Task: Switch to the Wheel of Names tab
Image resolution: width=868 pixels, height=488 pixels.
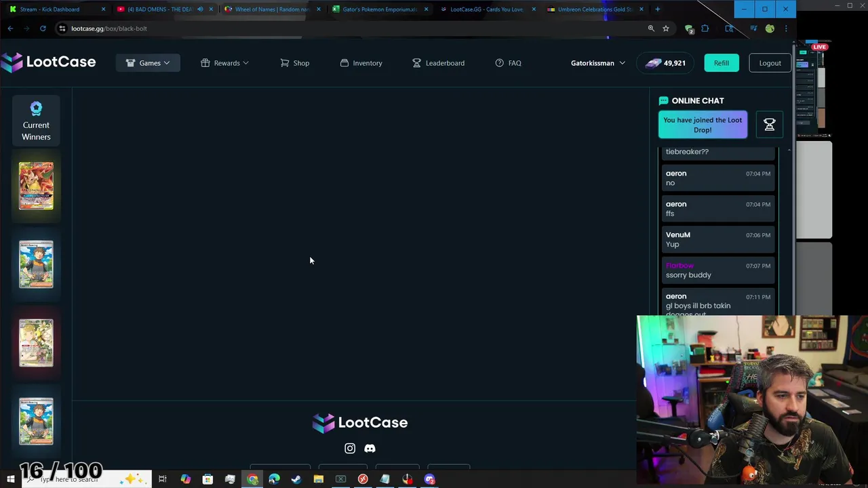Action: click(271, 9)
